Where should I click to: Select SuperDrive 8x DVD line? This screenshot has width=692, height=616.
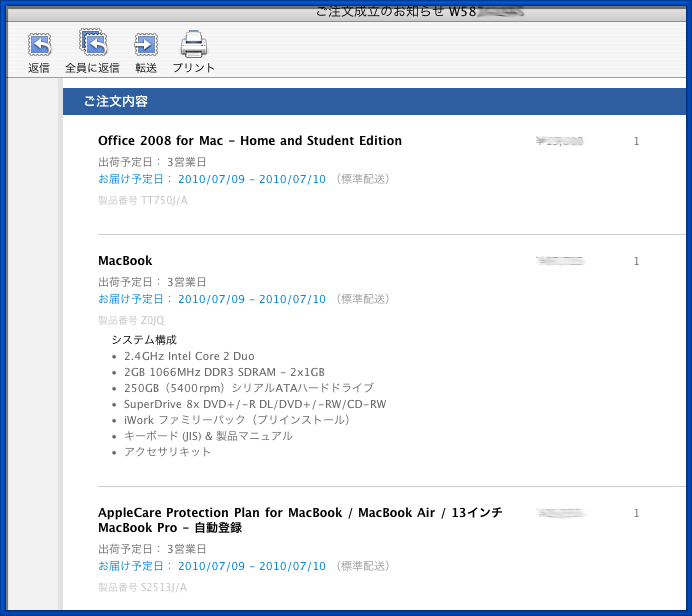point(255,404)
